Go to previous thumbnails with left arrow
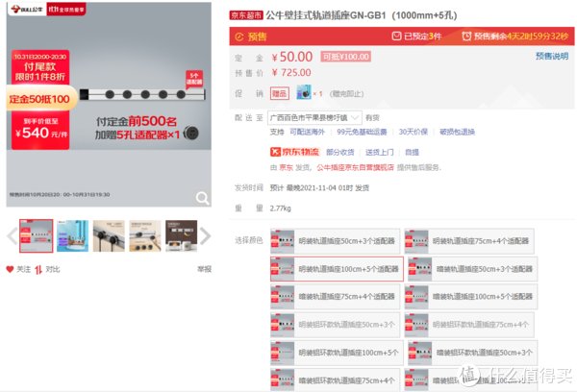 (13, 236)
